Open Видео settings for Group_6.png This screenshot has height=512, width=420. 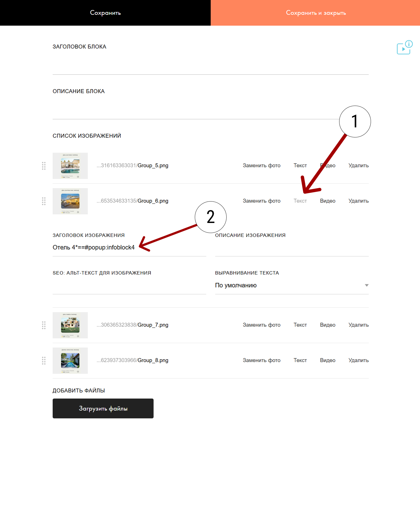pyautogui.click(x=327, y=201)
